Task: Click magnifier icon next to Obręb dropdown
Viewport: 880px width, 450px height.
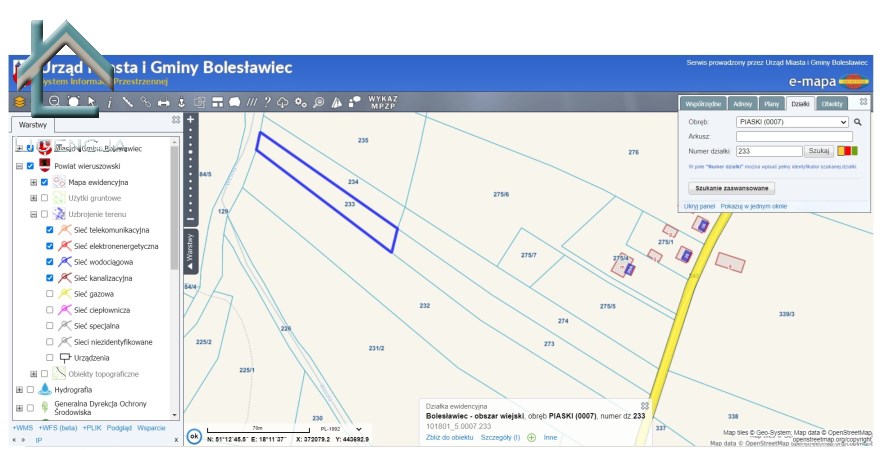Action: point(857,122)
